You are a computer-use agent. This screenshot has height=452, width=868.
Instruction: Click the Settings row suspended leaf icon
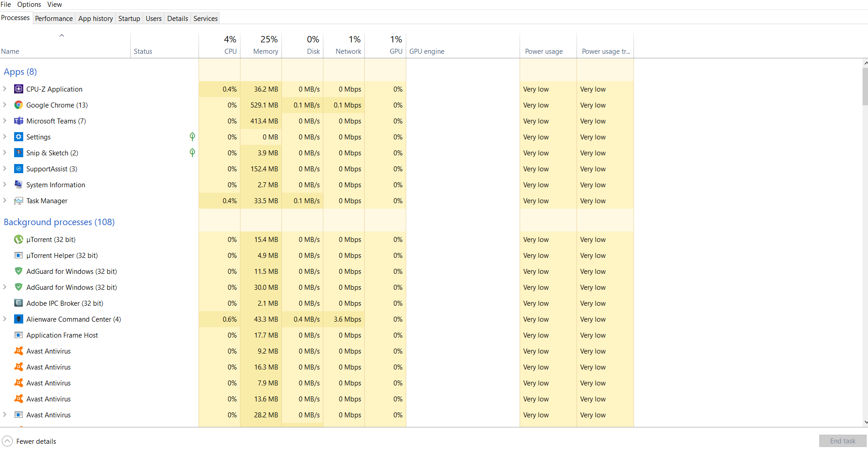192,137
